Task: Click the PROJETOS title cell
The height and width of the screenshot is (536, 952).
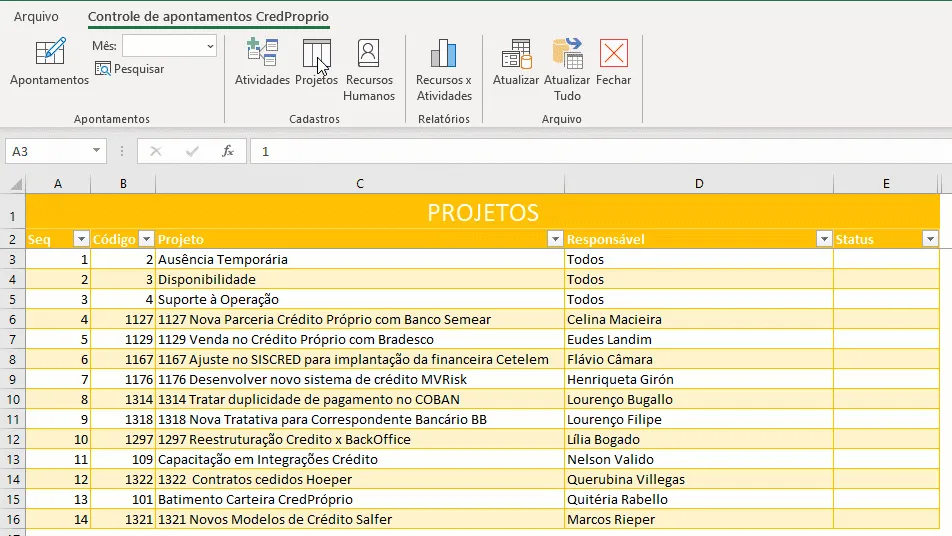Action: [x=483, y=212]
